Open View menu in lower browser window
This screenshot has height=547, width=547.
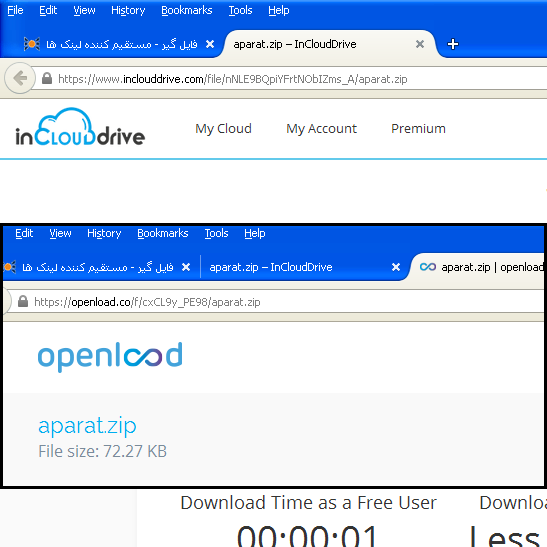pyautogui.click(x=60, y=233)
